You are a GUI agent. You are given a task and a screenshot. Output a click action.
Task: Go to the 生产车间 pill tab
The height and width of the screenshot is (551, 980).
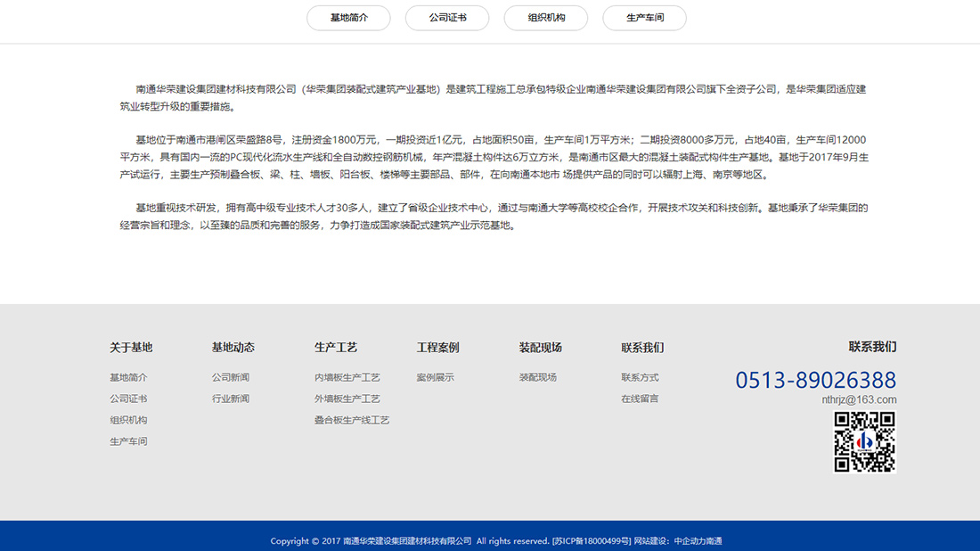645,18
